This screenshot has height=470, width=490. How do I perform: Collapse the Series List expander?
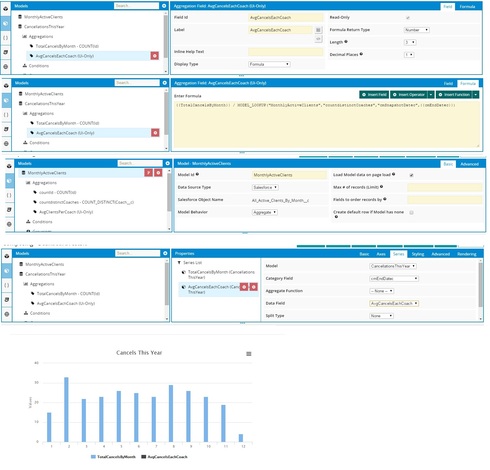(179, 263)
